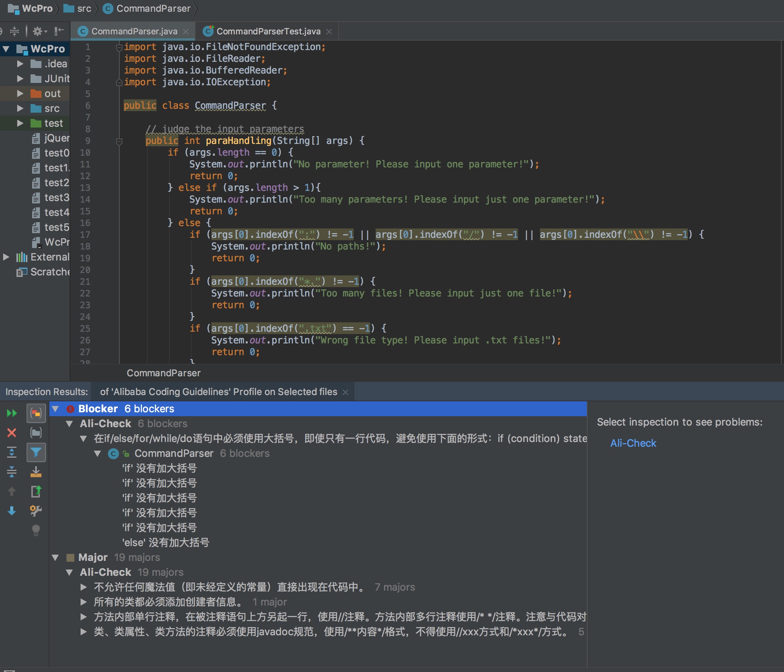Expand the .idea folder
The height and width of the screenshot is (672, 784).
click(20, 64)
